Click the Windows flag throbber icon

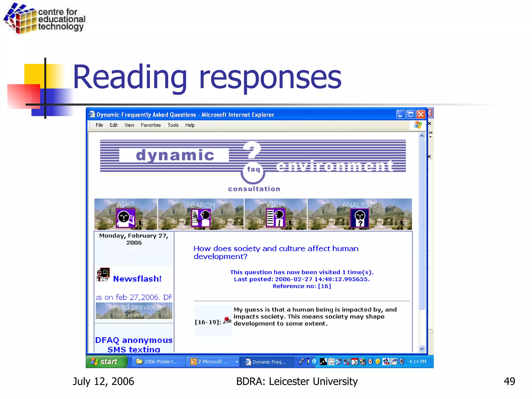(x=418, y=125)
